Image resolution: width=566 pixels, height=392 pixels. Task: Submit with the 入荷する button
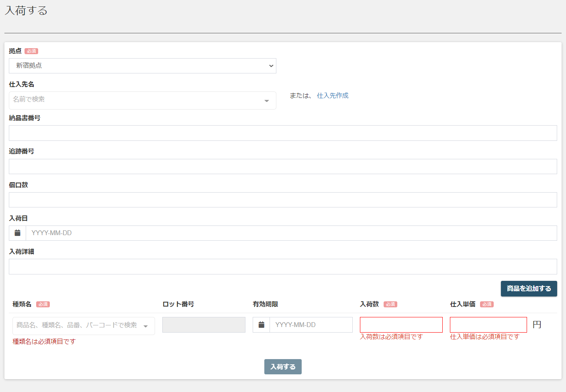pos(283,367)
